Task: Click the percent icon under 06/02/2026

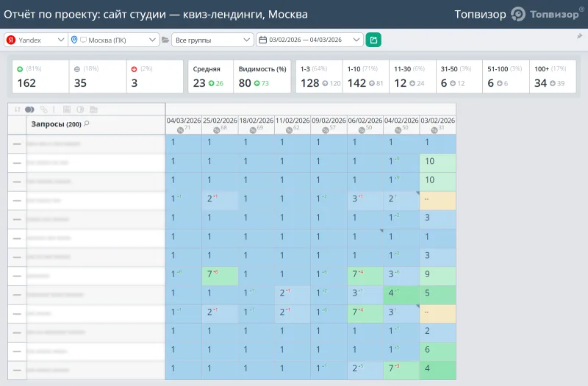Action: [362, 130]
